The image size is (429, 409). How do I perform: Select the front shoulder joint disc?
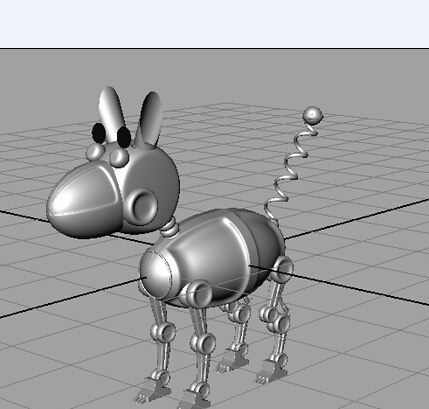coord(199,293)
